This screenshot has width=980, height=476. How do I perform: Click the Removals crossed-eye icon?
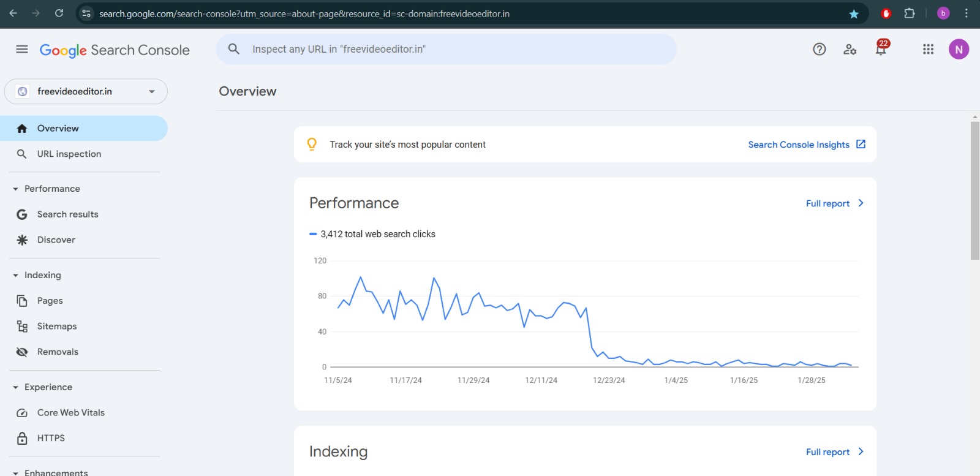click(22, 352)
